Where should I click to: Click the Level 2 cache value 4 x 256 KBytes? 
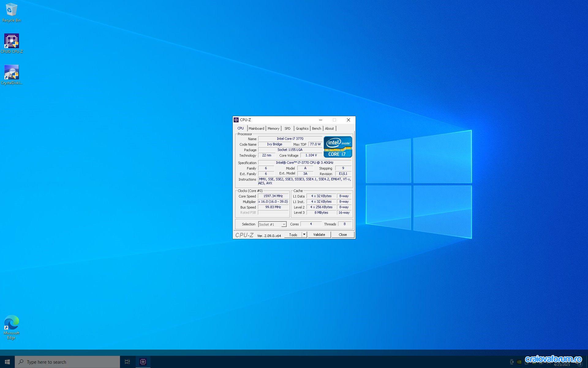click(321, 207)
